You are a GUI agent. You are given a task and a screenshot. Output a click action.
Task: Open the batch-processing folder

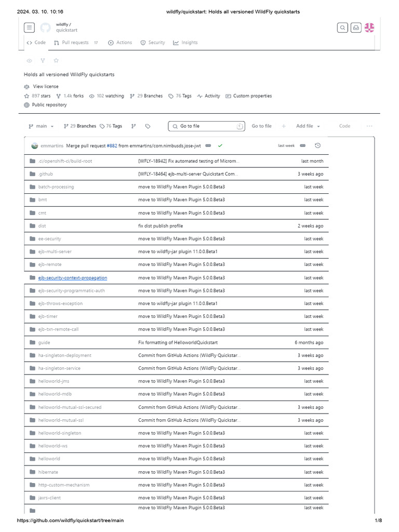(56, 187)
